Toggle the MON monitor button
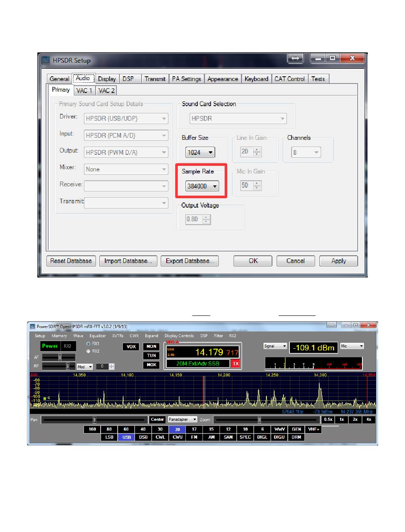The image size is (405, 532). pos(151,347)
